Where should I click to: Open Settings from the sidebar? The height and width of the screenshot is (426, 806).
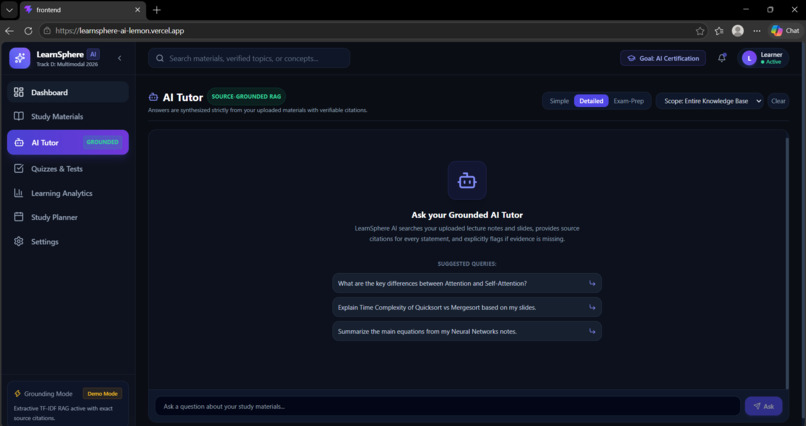coord(68,242)
